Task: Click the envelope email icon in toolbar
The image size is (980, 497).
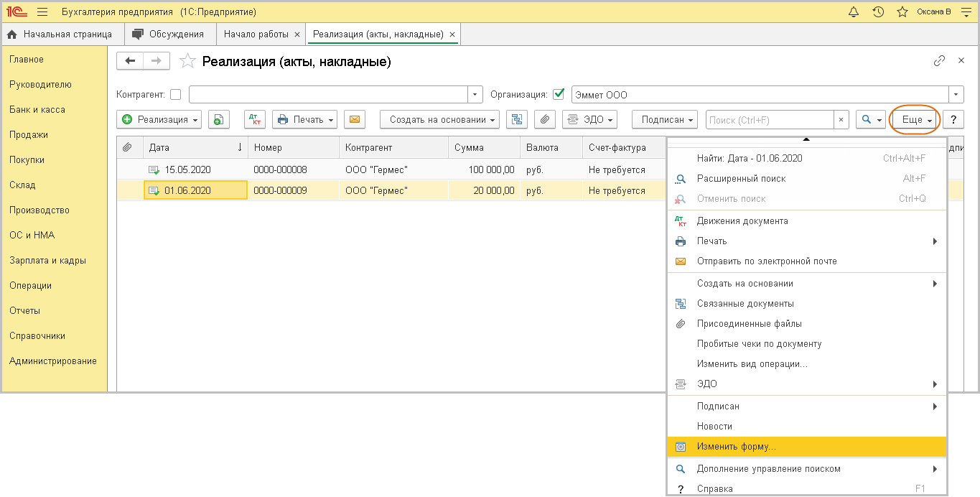Action: tap(354, 120)
